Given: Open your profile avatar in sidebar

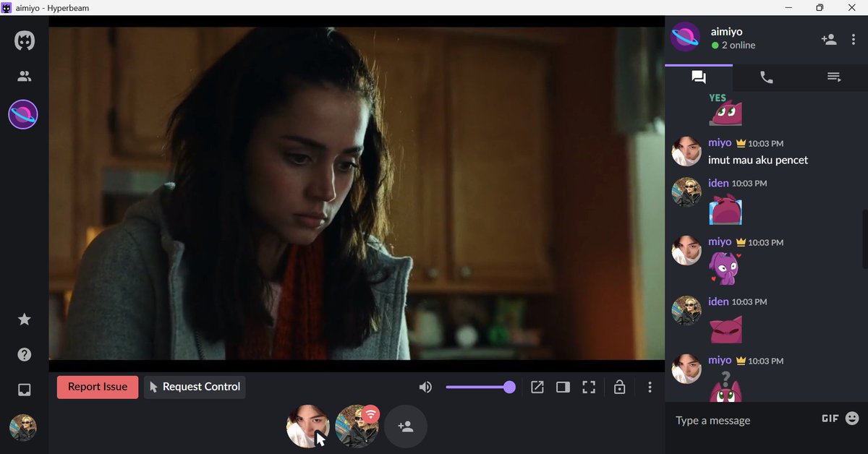Looking at the screenshot, I should click(23, 427).
